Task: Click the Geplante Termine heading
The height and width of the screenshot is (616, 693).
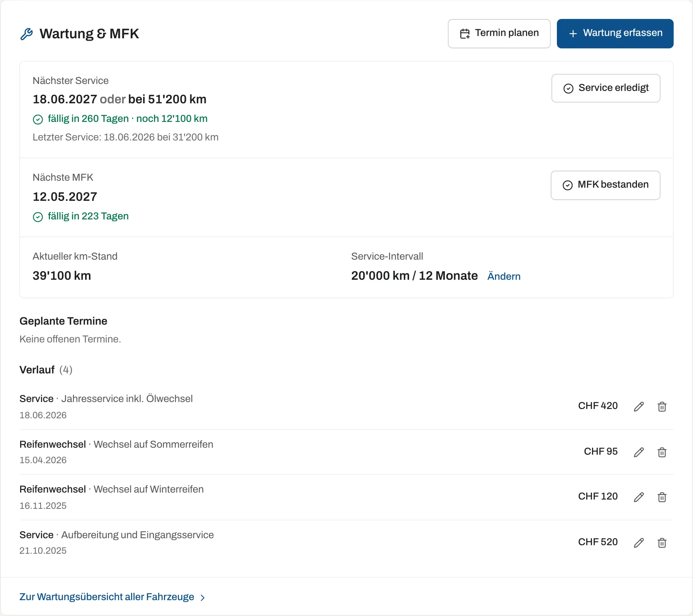Action: [63, 321]
